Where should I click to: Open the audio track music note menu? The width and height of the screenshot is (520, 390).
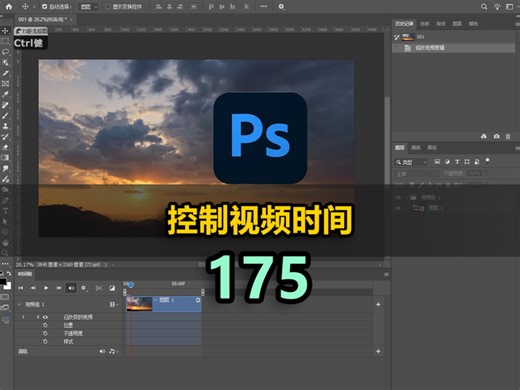(x=113, y=351)
